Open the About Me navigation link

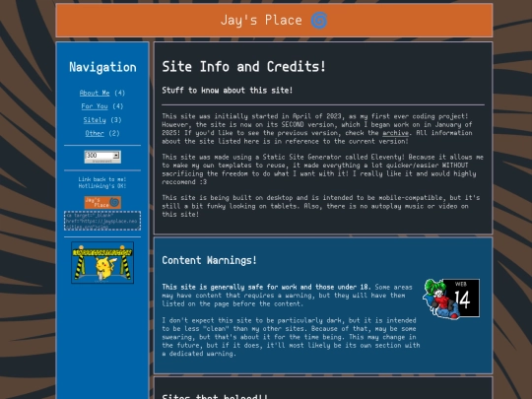pyautogui.click(x=95, y=93)
